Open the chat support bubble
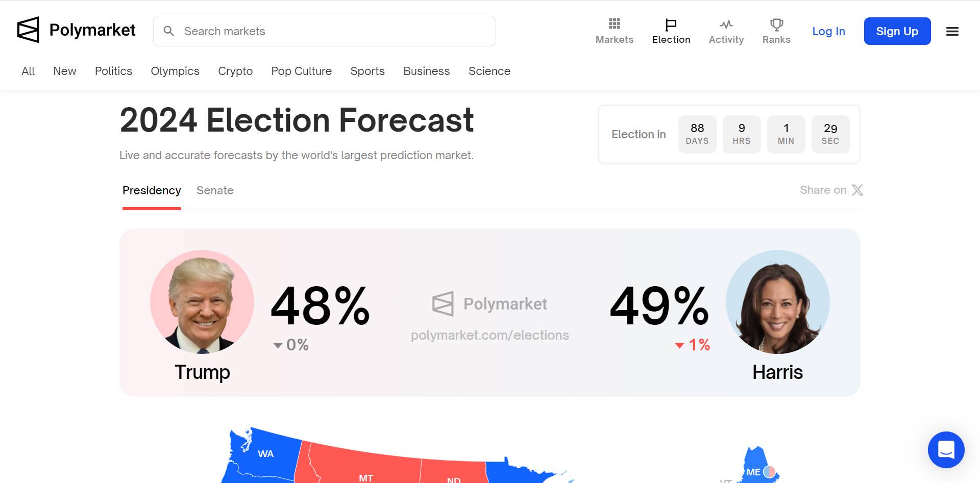980x483 pixels. tap(946, 450)
